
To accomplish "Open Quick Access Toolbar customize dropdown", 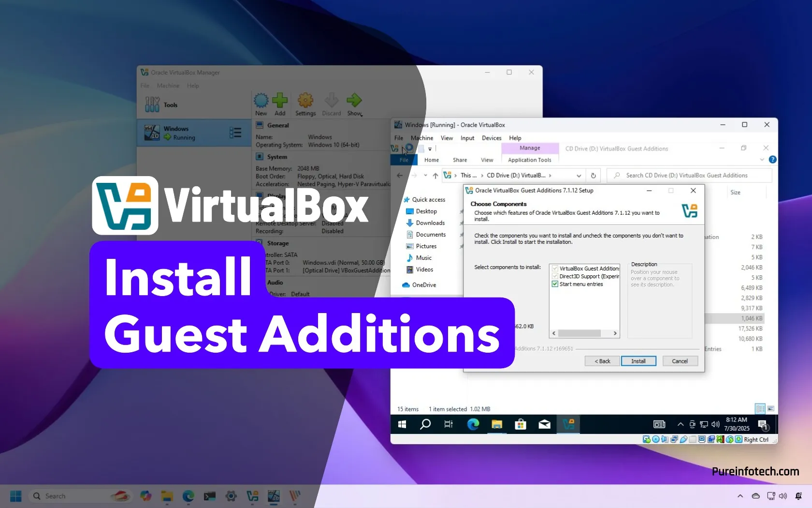I will (x=430, y=149).
